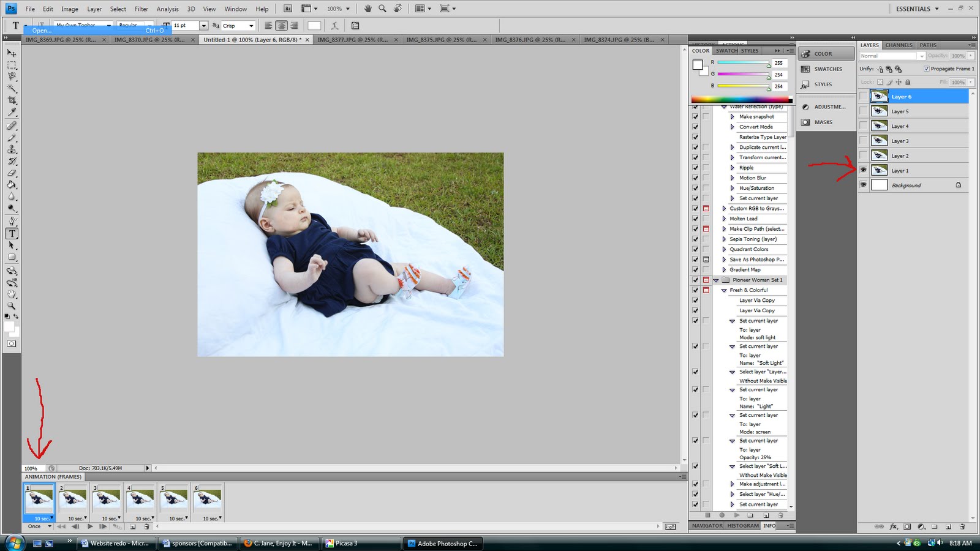Screen dimensions: 980x551
Task: Open the Masks panel button
Action: click(x=823, y=122)
